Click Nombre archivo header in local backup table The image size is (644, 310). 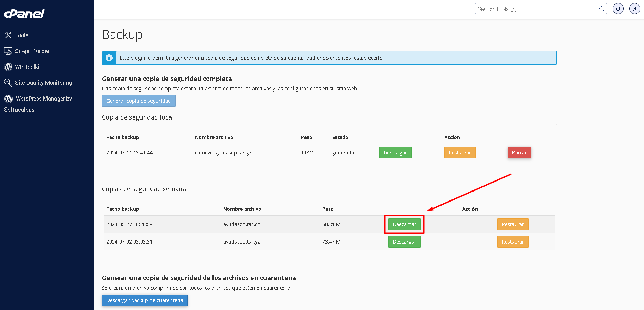214,137
